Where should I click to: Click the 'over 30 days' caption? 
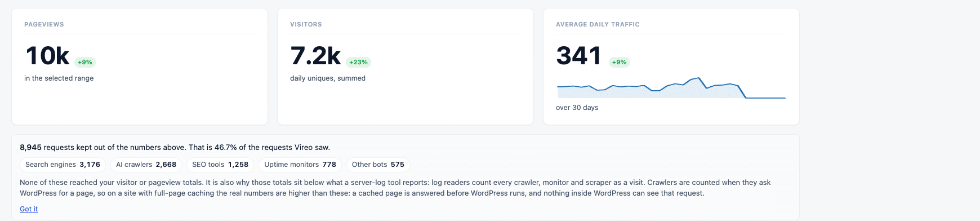577,108
